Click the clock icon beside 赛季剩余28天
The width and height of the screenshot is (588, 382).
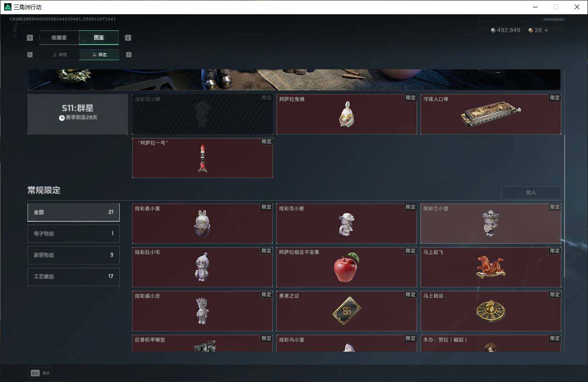point(62,118)
